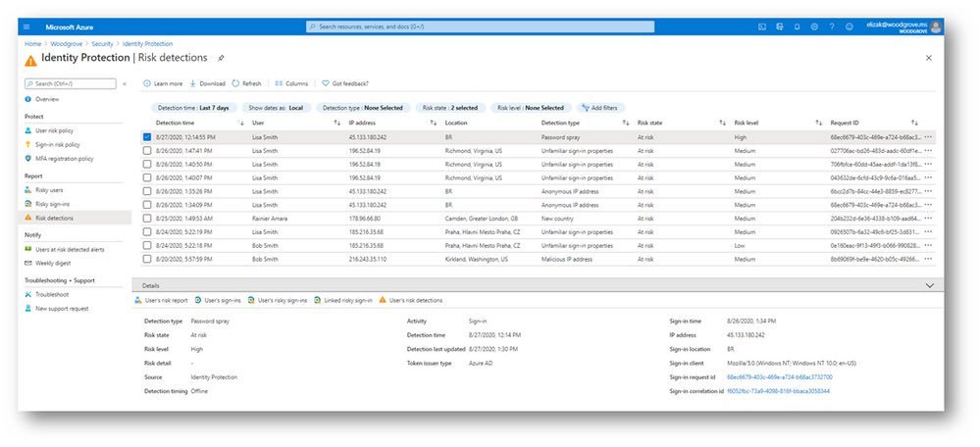Click Add filters button
Image resolution: width=980 pixels, height=447 pixels.
[x=600, y=108]
